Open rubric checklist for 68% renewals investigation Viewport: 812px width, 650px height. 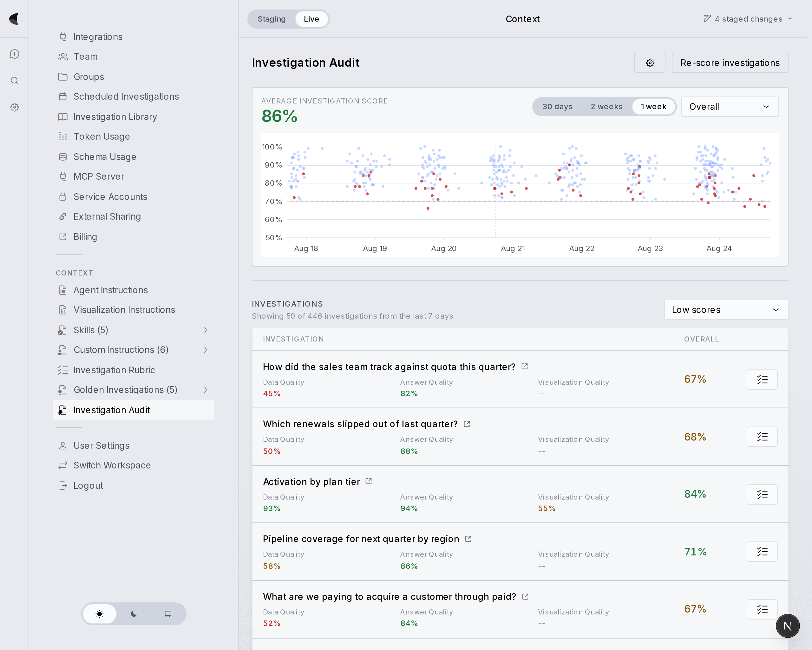tap(762, 437)
